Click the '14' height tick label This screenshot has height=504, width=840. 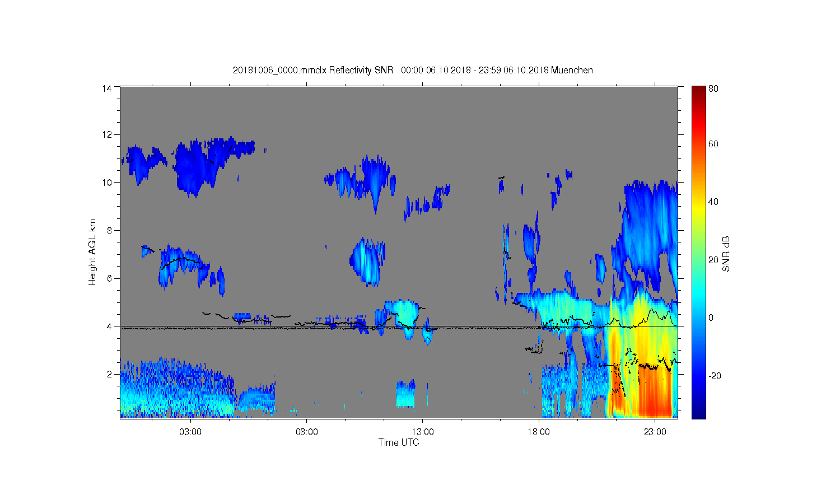click(x=108, y=87)
